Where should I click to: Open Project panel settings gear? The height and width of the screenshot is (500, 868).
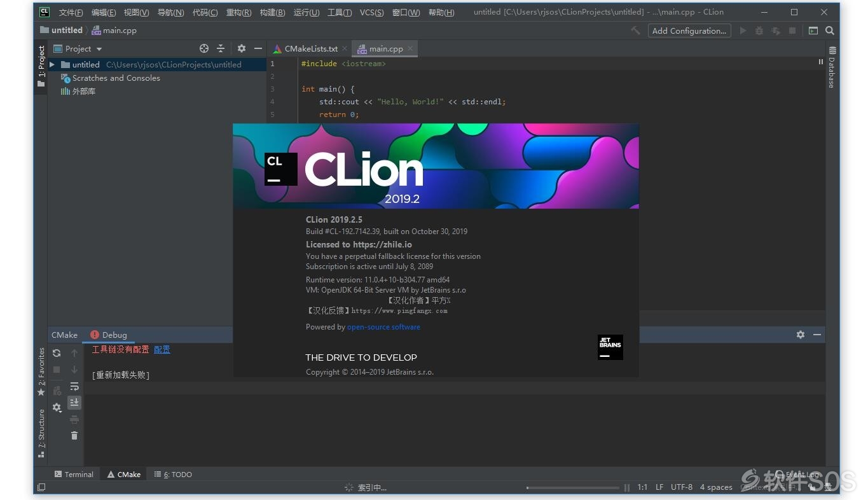tap(242, 48)
